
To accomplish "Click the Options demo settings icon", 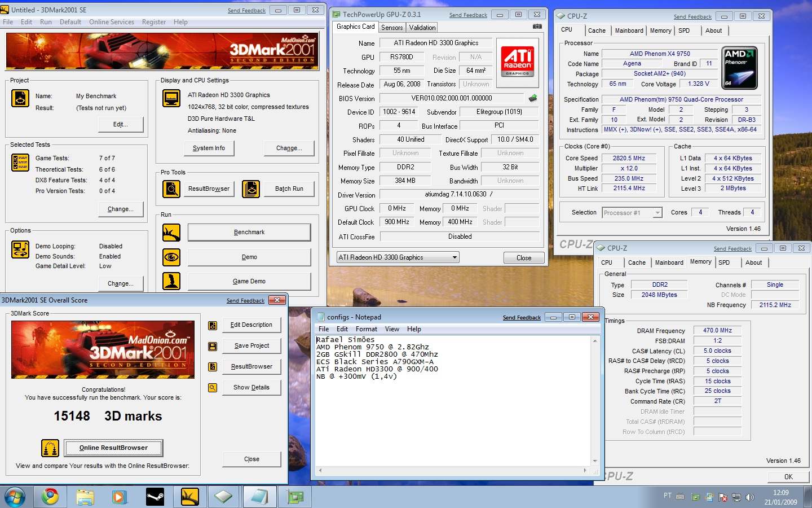I will tap(20, 249).
